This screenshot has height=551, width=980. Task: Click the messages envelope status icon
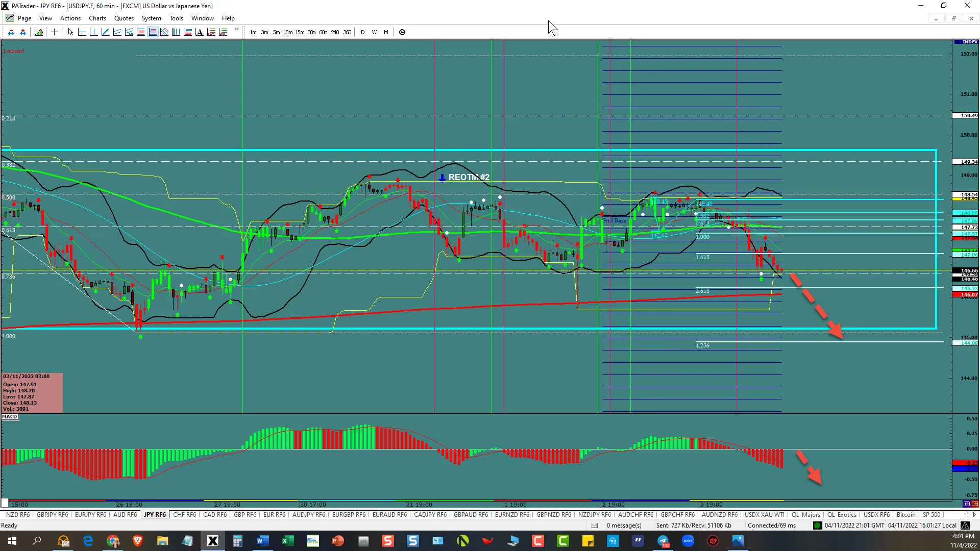pos(594,525)
